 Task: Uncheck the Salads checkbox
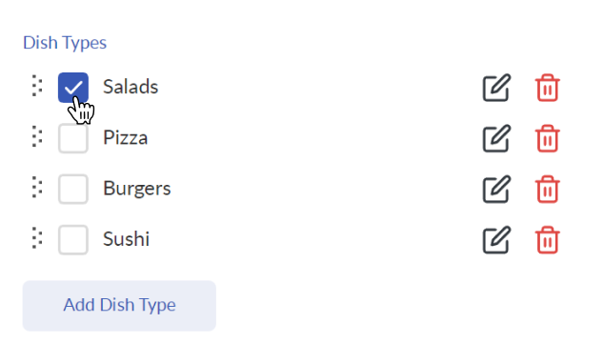73,88
